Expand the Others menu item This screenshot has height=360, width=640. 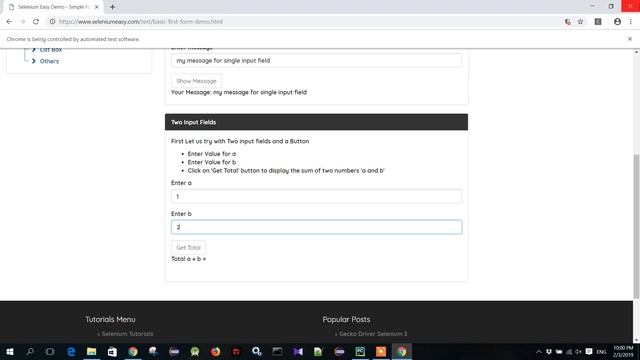(x=33, y=61)
